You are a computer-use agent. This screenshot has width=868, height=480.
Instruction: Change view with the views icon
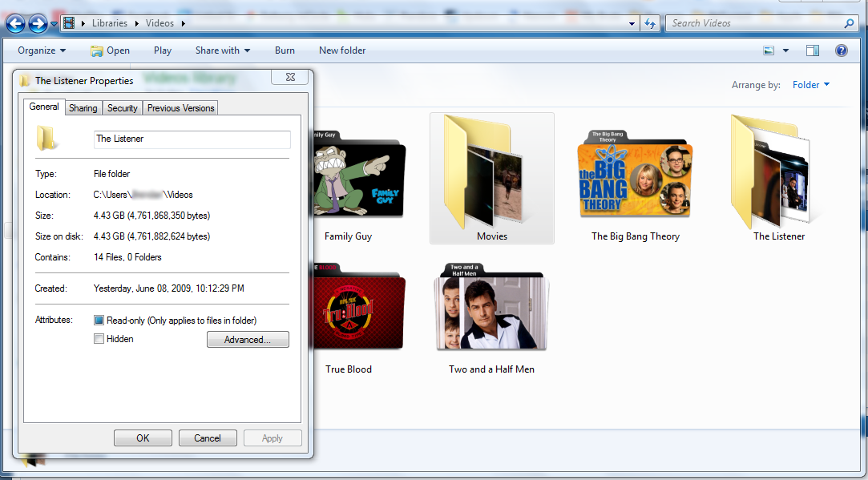click(x=769, y=50)
